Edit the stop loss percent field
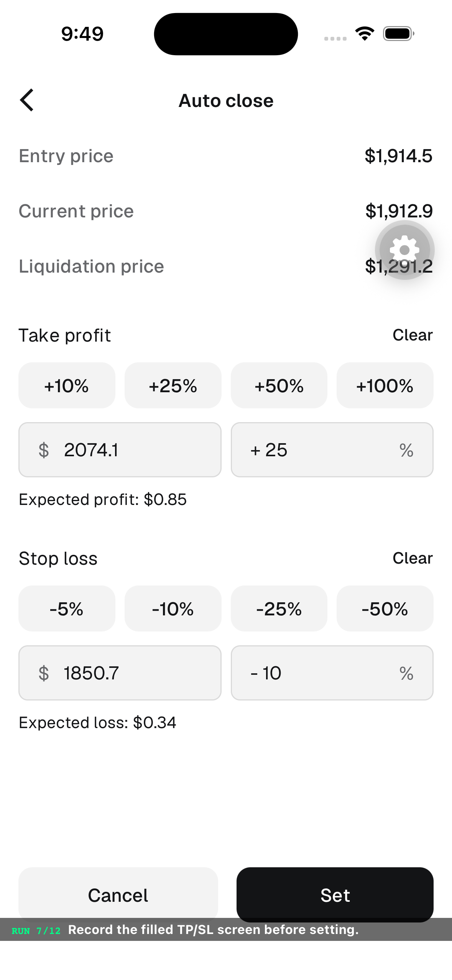The height and width of the screenshot is (980, 452). pos(332,673)
